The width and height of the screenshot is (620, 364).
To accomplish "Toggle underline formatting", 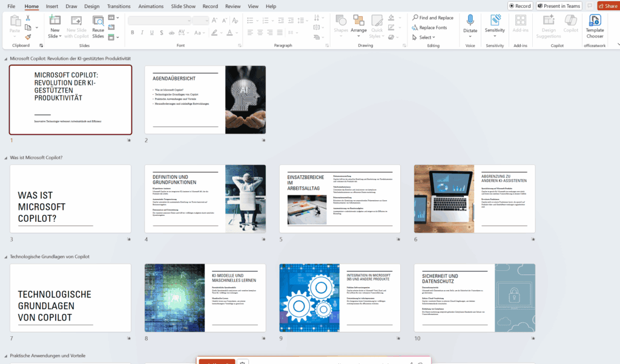I will pyautogui.click(x=152, y=33).
